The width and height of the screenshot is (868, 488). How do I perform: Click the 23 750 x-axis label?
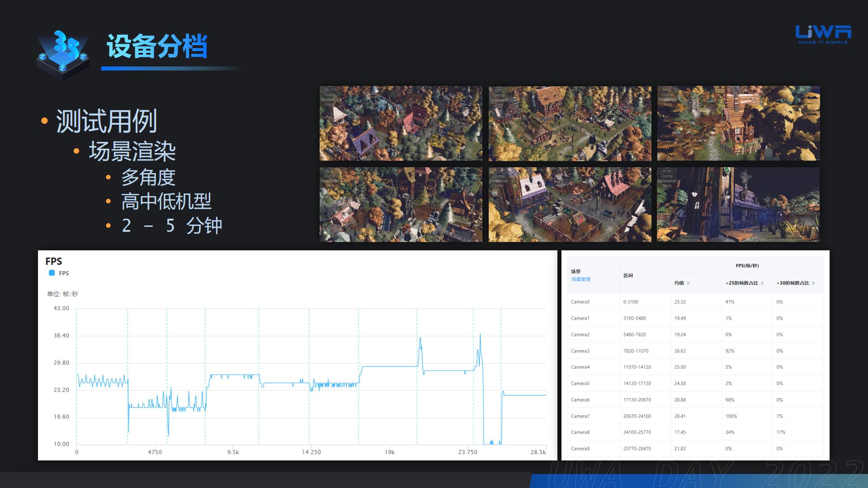467,452
